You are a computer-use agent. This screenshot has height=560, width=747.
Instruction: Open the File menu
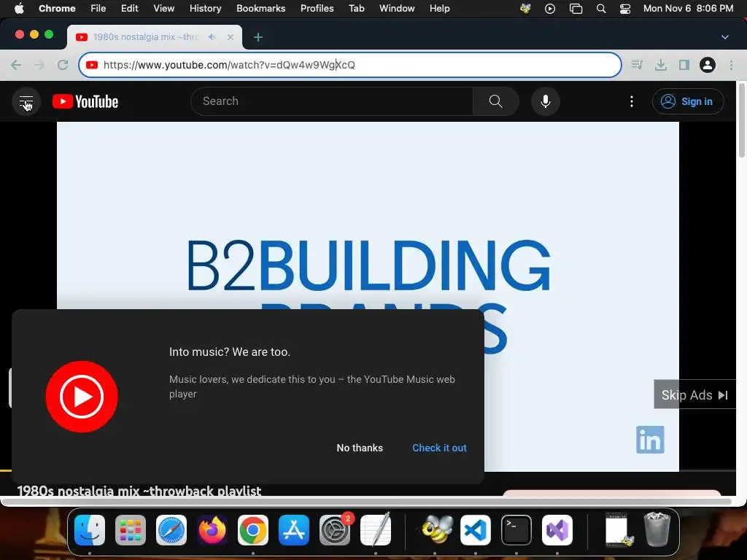[98, 8]
